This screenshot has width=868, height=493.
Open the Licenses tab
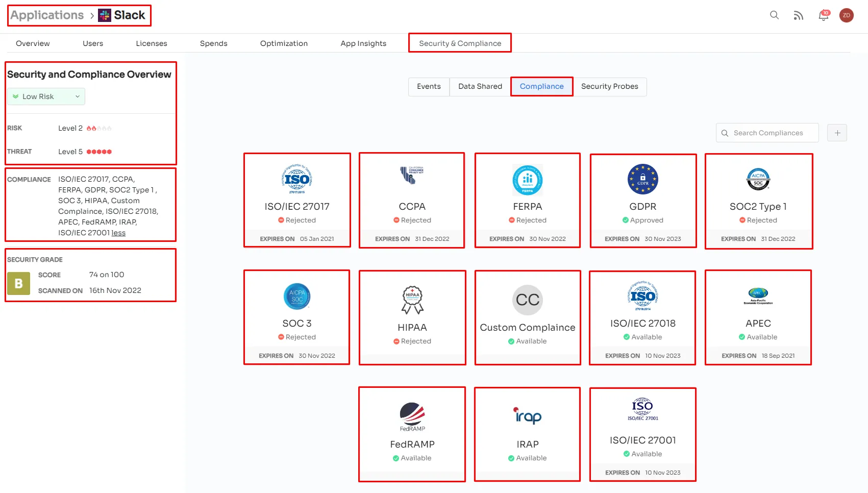tap(152, 43)
